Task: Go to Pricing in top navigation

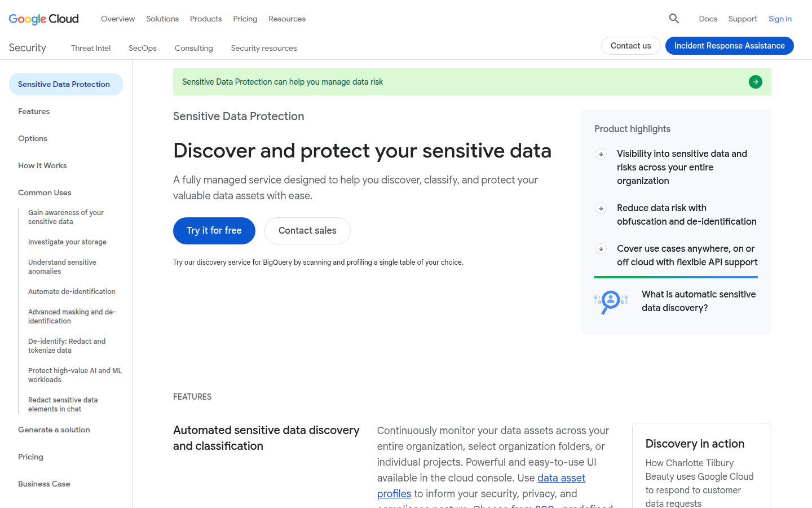Action: [245, 19]
